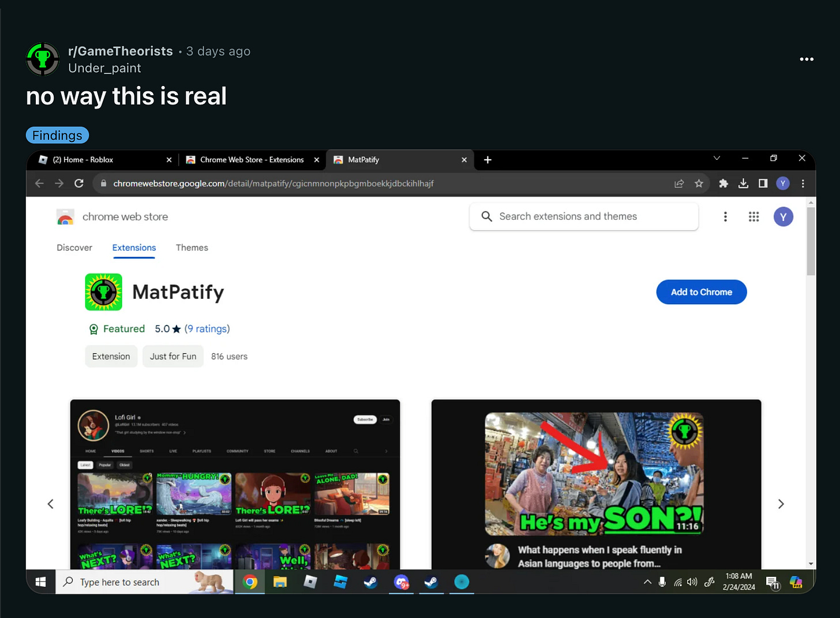Image resolution: width=840 pixels, height=618 pixels.
Task: Go to the Themes tab
Action: coord(192,248)
